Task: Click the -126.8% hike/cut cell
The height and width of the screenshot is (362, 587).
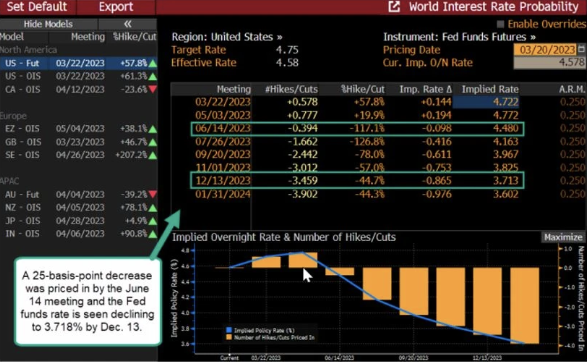Action: click(367, 142)
